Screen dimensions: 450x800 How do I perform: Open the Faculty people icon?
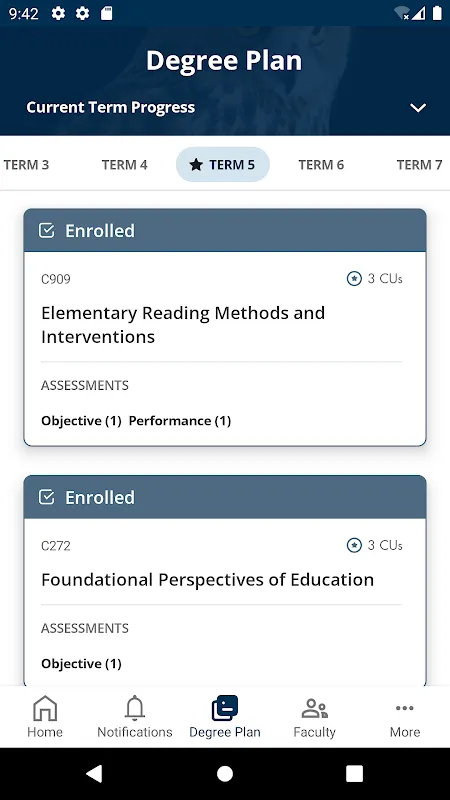[314, 709]
